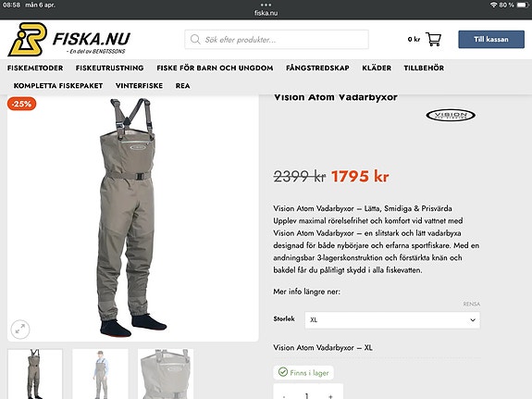Decrease quantity with minus button
Screen dimensions: 532x399
click(284, 395)
